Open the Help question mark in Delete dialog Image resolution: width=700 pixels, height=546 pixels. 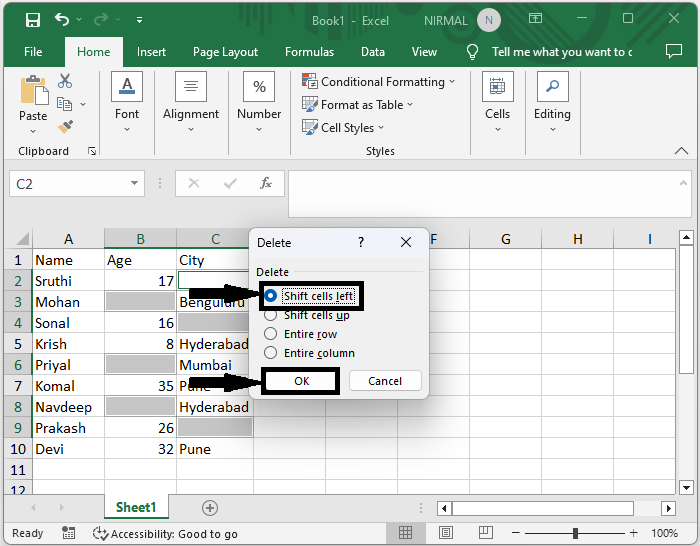pos(361,242)
